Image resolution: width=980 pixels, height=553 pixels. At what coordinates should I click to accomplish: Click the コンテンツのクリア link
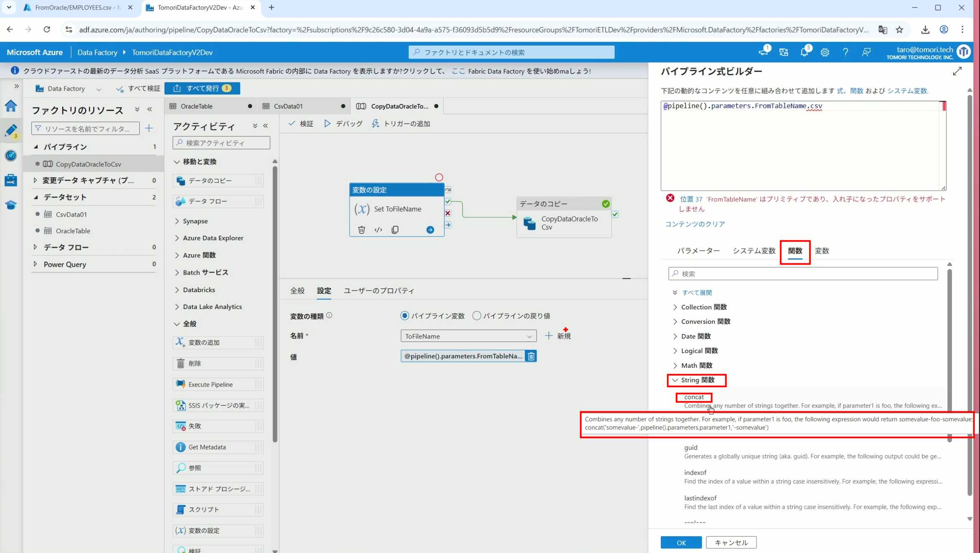[695, 224]
